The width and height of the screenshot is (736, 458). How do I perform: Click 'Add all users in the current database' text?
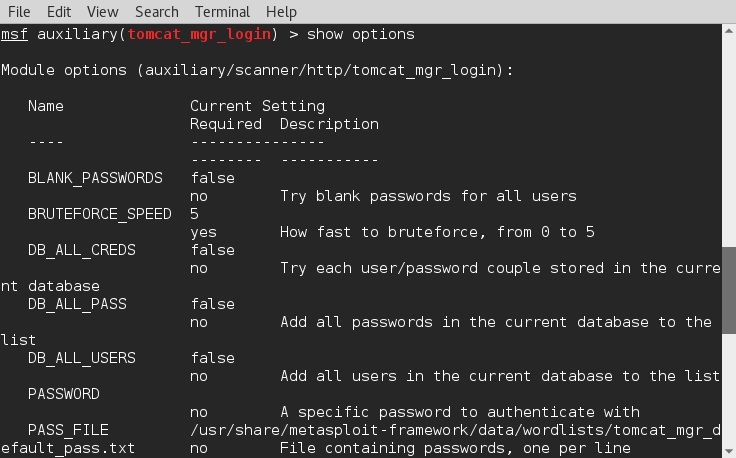(500, 376)
